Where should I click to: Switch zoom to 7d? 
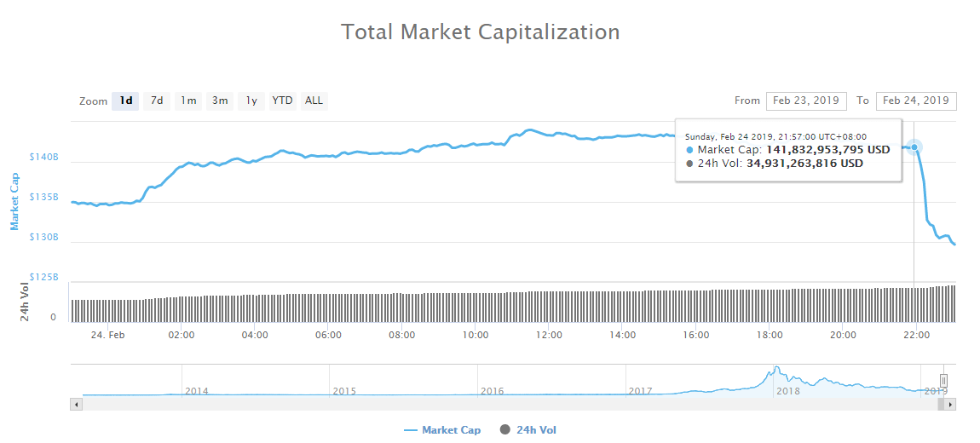[x=157, y=101]
